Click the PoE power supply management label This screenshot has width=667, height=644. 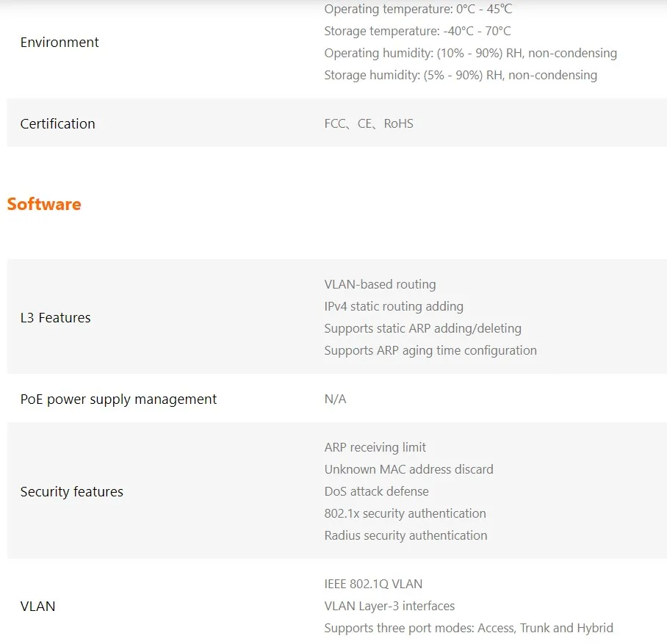[x=118, y=399]
